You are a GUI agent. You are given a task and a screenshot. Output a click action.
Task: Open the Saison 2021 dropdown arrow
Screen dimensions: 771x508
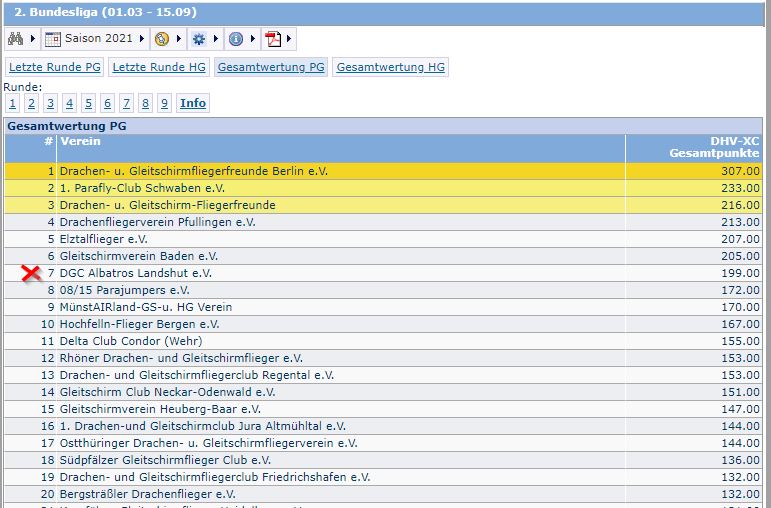(142, 38)
